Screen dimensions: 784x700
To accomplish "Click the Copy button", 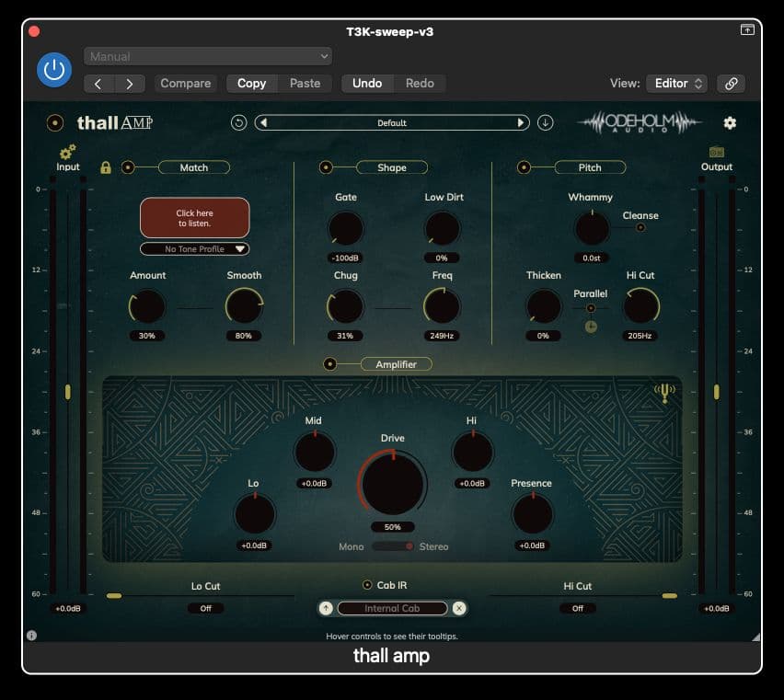I will (251, 84).
